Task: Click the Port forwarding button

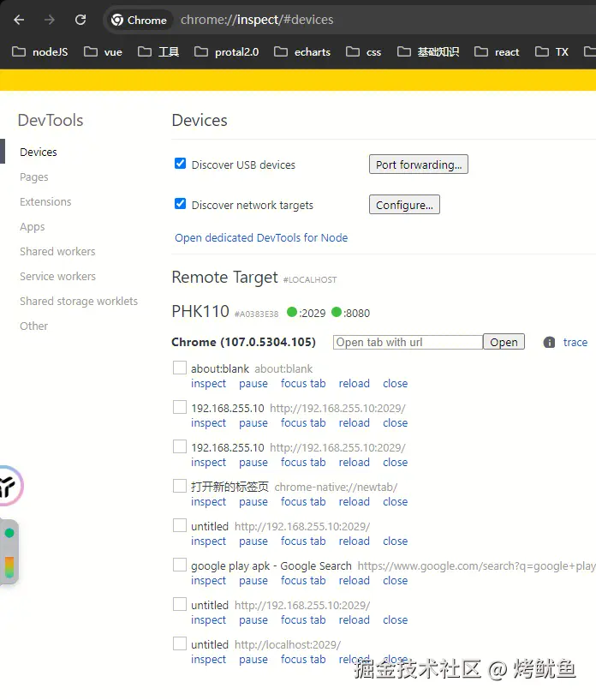Action: click(419, 165)
